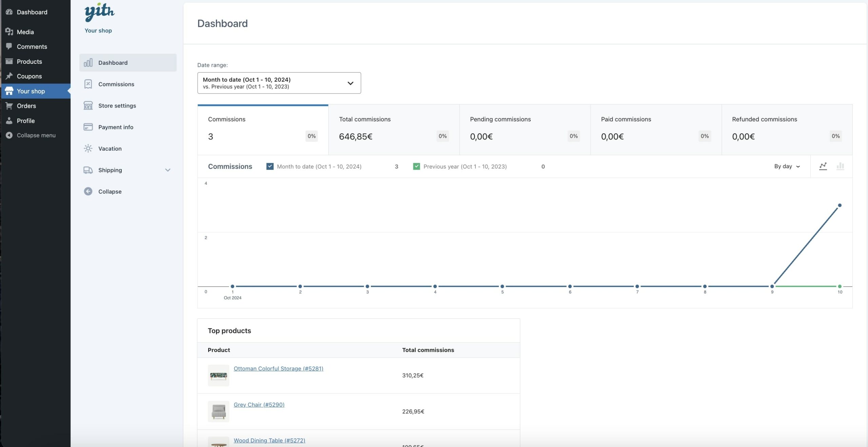Open Profile in the WordPress sidebar
The width and height of the screenshot is (868, 447).
pos(35,120)
